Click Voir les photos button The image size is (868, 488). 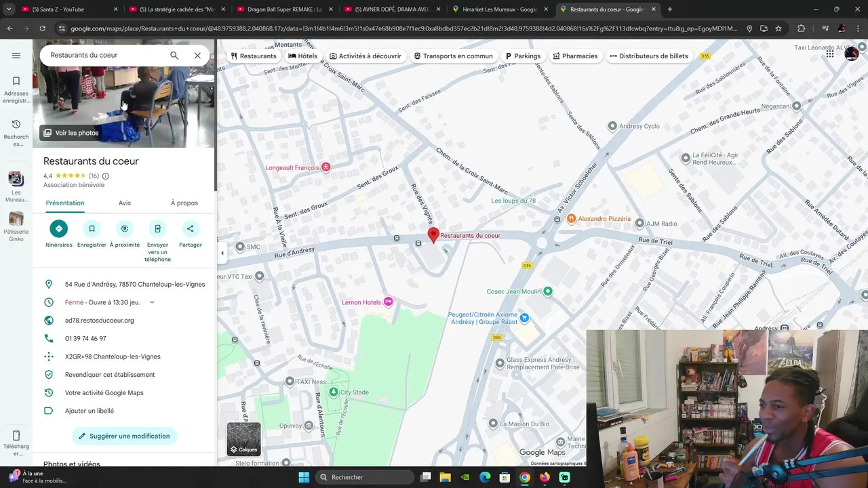coord(71,133)
